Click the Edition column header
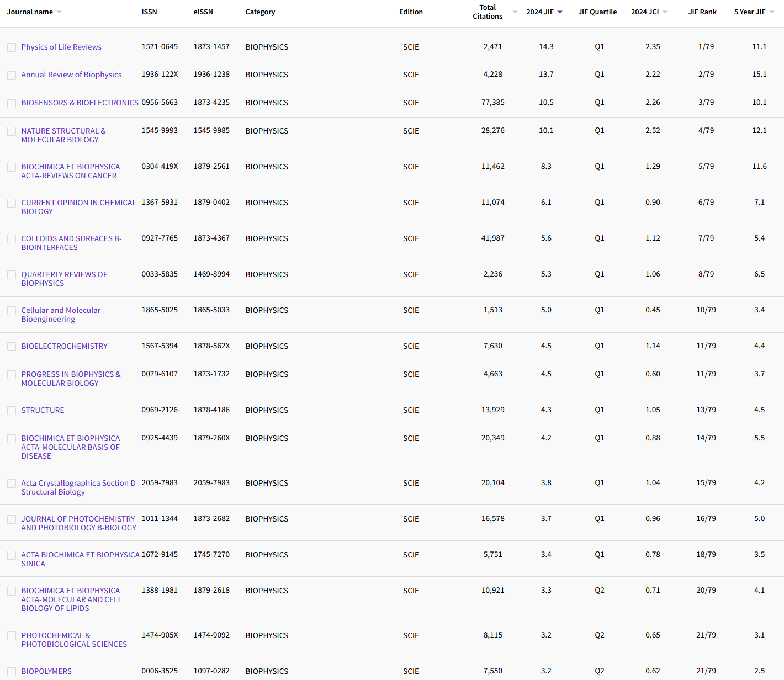784x680 pixels. tap(411, 12)
